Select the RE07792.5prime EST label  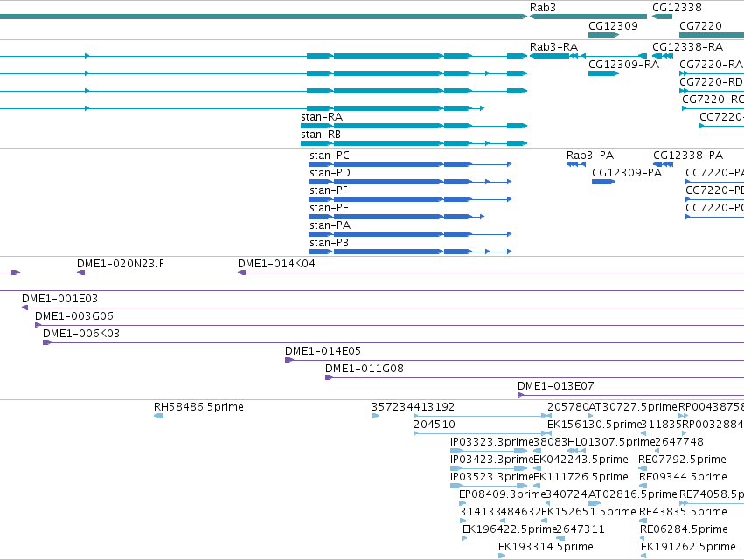click(x=682, y=460)
